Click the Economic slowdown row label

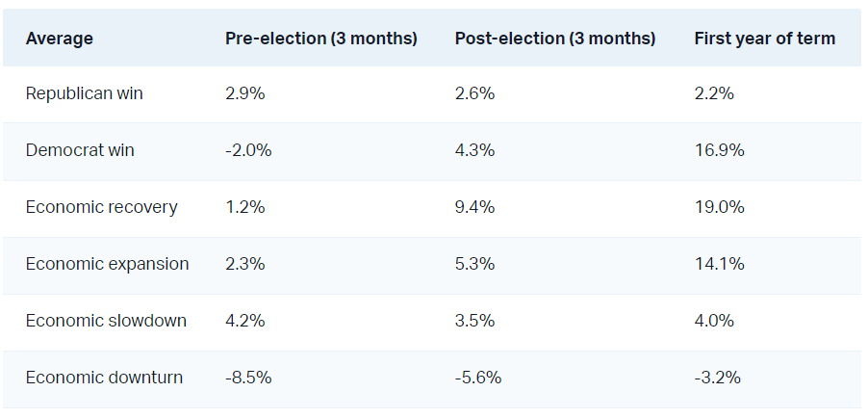click(106, 321)
